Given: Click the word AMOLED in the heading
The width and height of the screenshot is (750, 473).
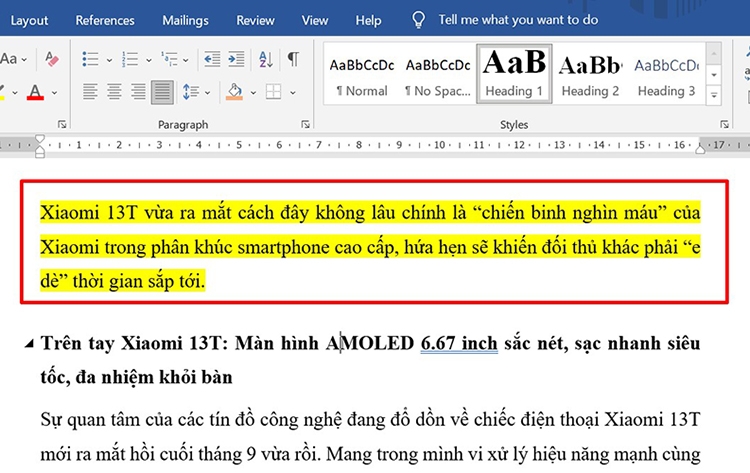Looking at the screenshot, I should (370, 343).
